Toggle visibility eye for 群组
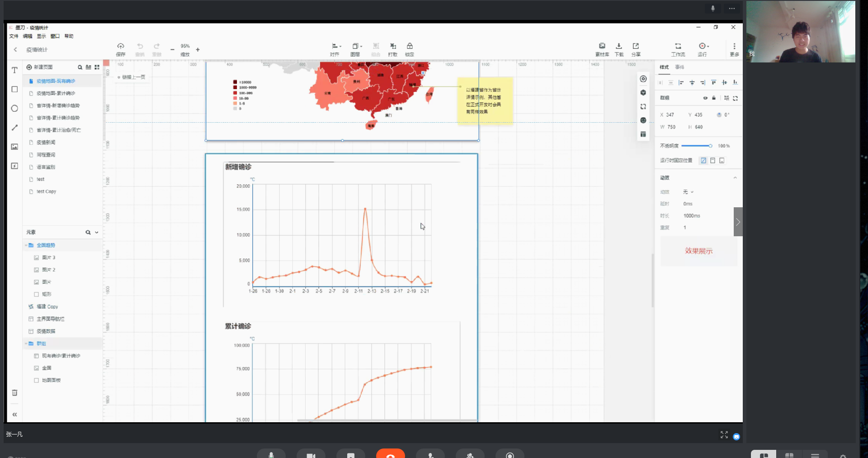868x458 pixels. [x=705, y=98]
